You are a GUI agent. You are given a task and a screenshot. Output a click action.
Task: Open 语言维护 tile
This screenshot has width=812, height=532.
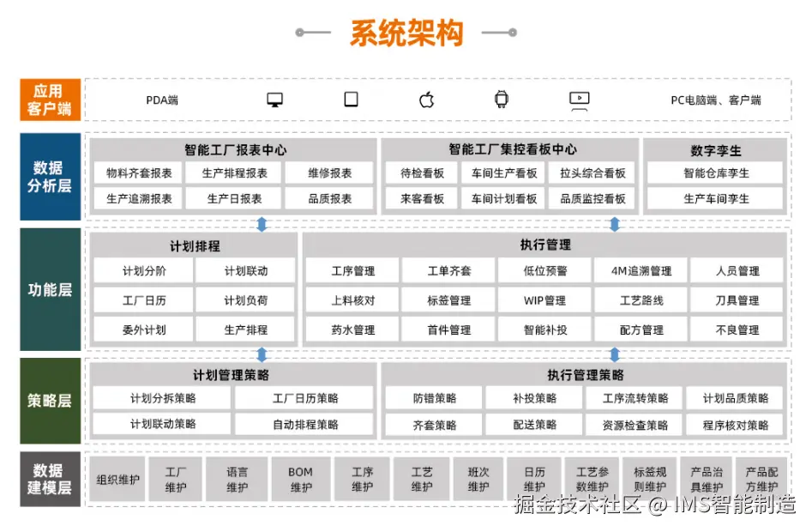tap(238, 479)
